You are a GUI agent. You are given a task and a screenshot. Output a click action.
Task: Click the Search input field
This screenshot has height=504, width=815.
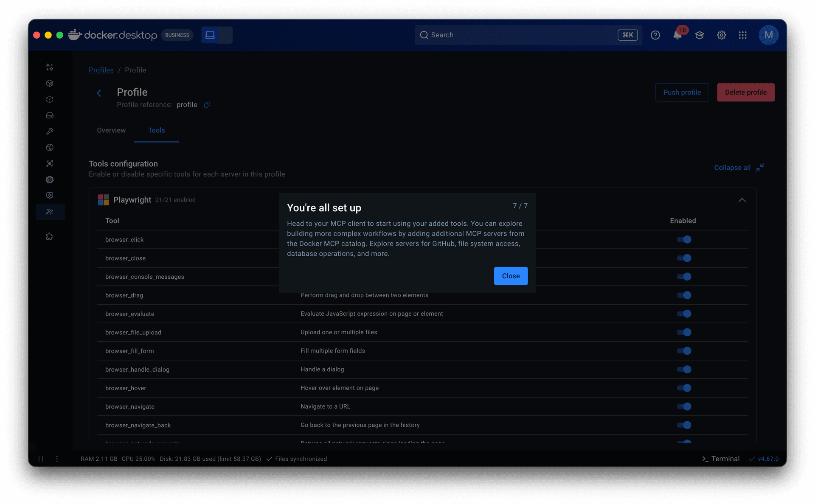[x=518, y=35]
